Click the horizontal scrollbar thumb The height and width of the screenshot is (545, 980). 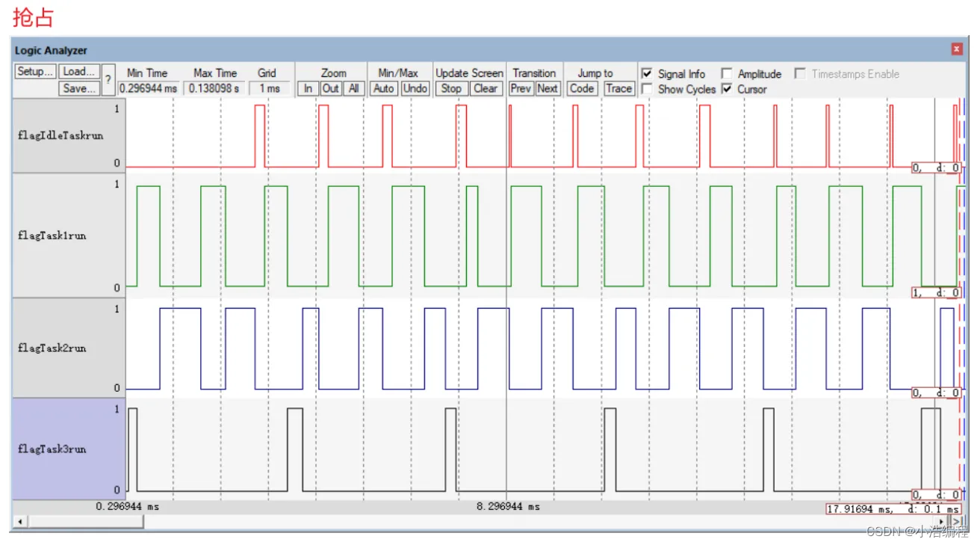coord(85,521)
